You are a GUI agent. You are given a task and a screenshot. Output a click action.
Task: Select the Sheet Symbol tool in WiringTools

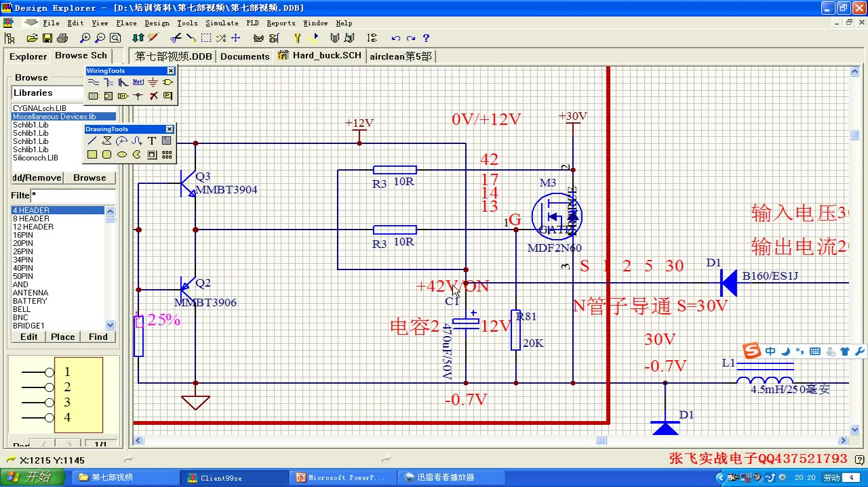[x=93, y=96]
